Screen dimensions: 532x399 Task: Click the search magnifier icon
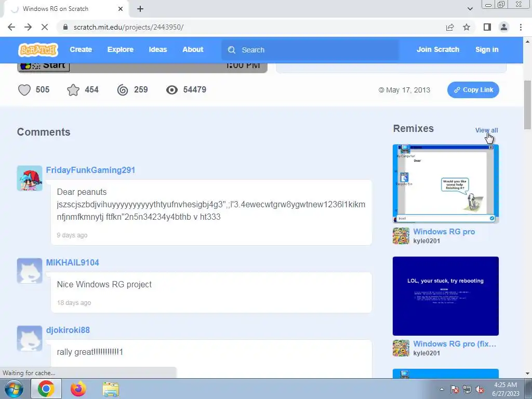click(232, 50)
